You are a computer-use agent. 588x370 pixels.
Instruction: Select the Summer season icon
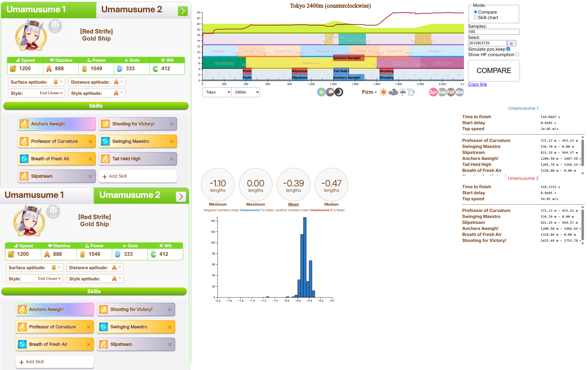(x=442, y=92)
